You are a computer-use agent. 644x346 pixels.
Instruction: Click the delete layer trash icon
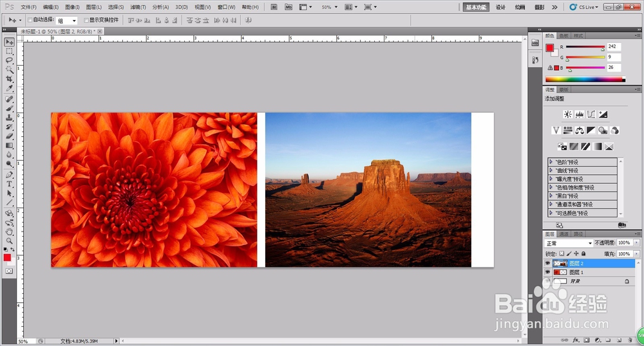pos(630,340)
